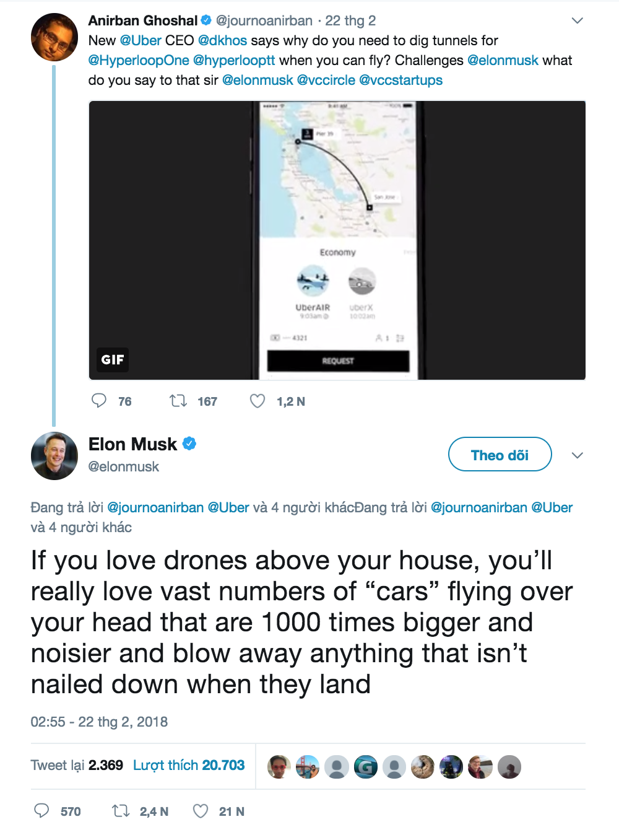View the Tweet lại 2.369 retweets list

pyautogui.click(x=77, y=765)
